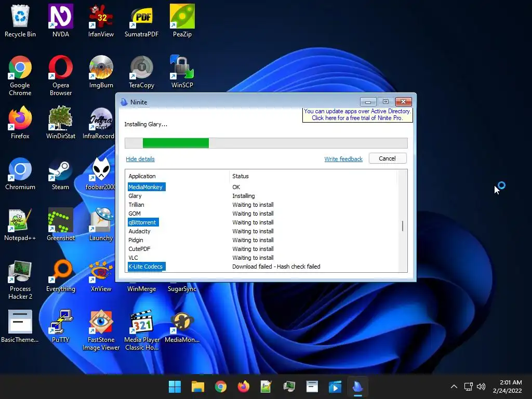Cancel the Ninite installation
The width and height of the screenshot is (532, 399).
(x=388, y=158)
